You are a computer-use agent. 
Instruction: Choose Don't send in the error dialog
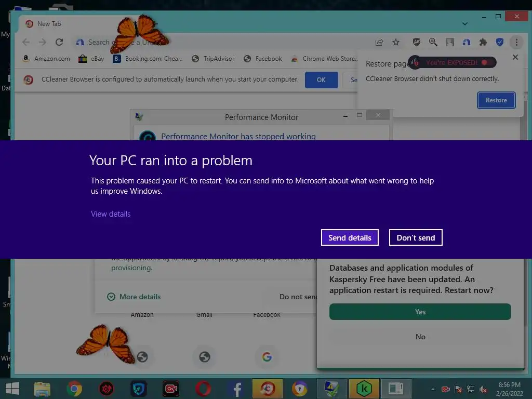(x=416, y=237)
